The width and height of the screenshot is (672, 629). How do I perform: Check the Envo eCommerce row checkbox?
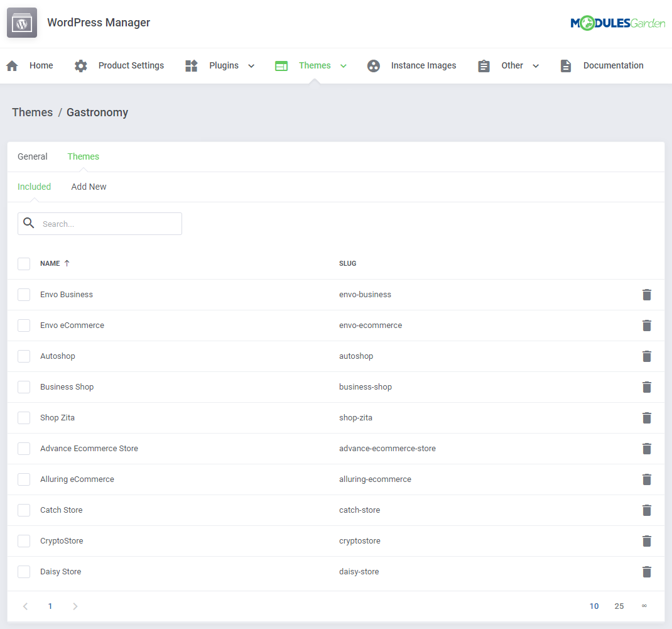24,325
